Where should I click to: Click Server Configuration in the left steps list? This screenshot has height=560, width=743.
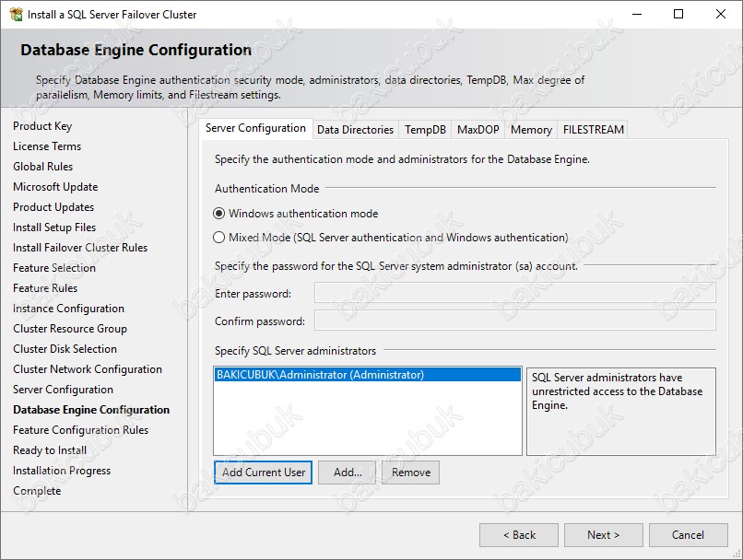click(x=63, y=390)
